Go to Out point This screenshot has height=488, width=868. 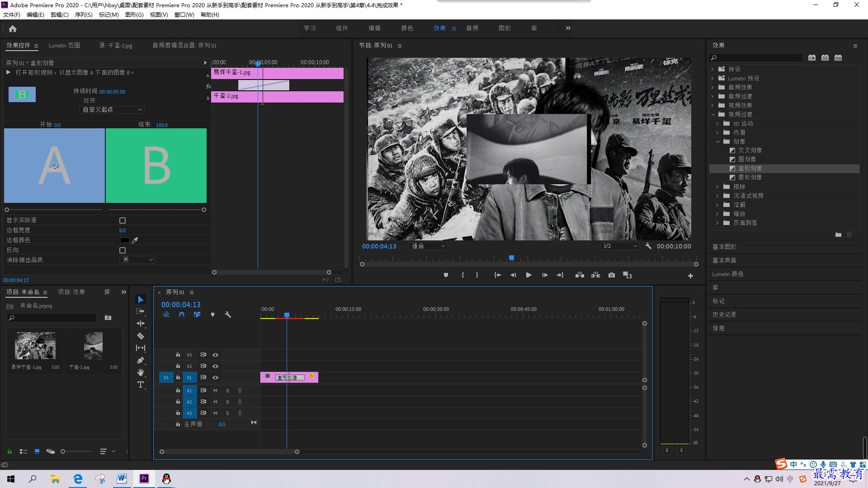click(560, 275)
